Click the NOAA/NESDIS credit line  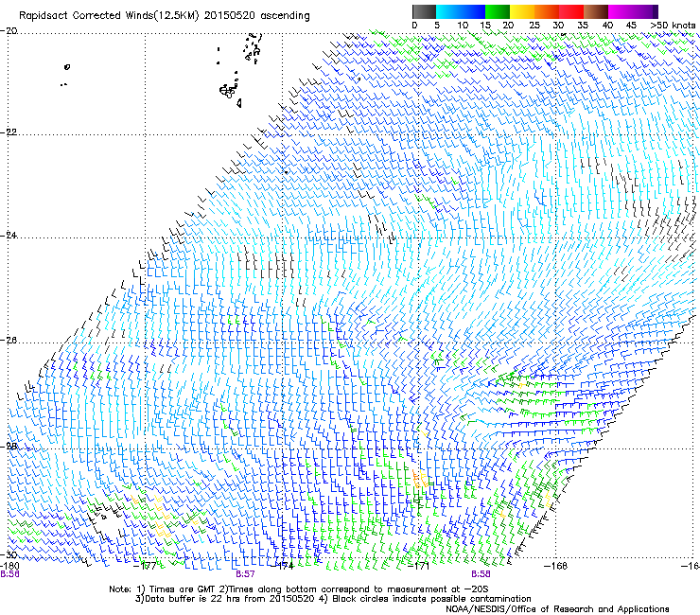(557, 609)
